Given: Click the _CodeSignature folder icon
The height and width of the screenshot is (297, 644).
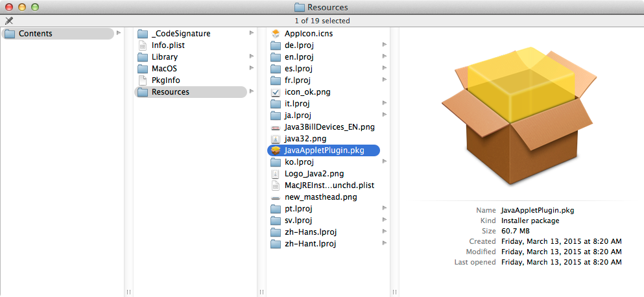Looking at the screenshot, I should pyautogui.click(x=143, y=34).
